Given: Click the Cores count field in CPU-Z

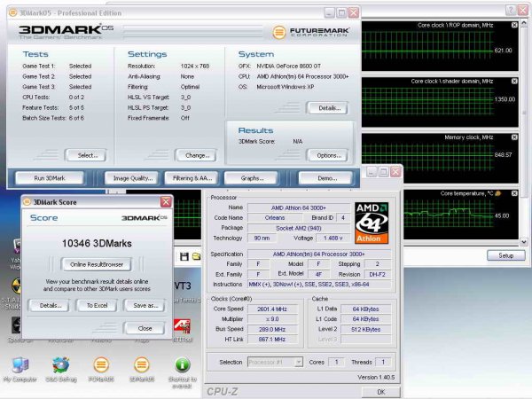Looking at the screenshot, I should [x=336, y=362].
